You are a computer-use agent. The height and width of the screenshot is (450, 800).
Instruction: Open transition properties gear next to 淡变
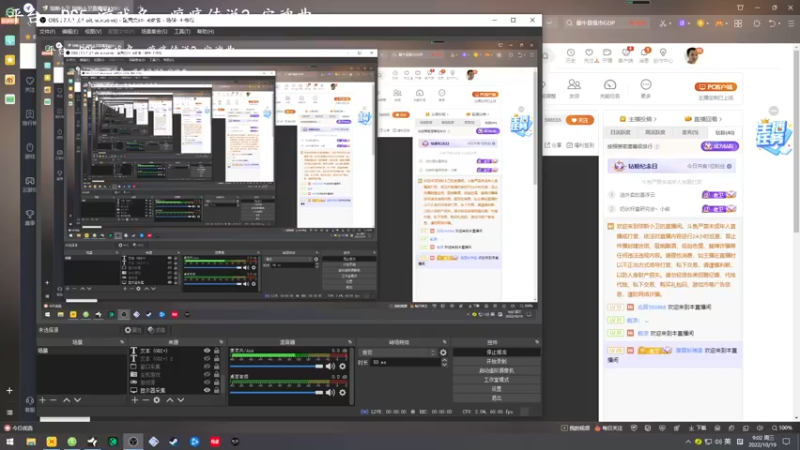pos(443,353)
